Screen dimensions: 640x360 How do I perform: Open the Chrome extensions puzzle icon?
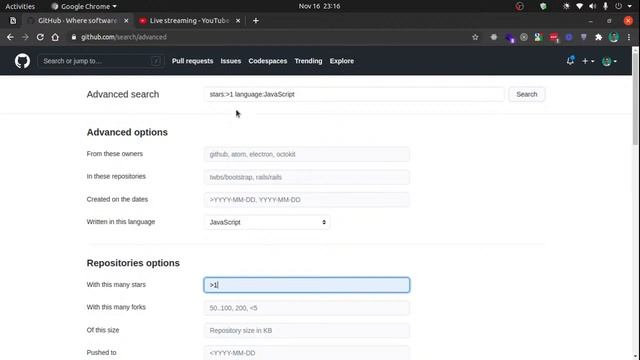pos(598,37)
